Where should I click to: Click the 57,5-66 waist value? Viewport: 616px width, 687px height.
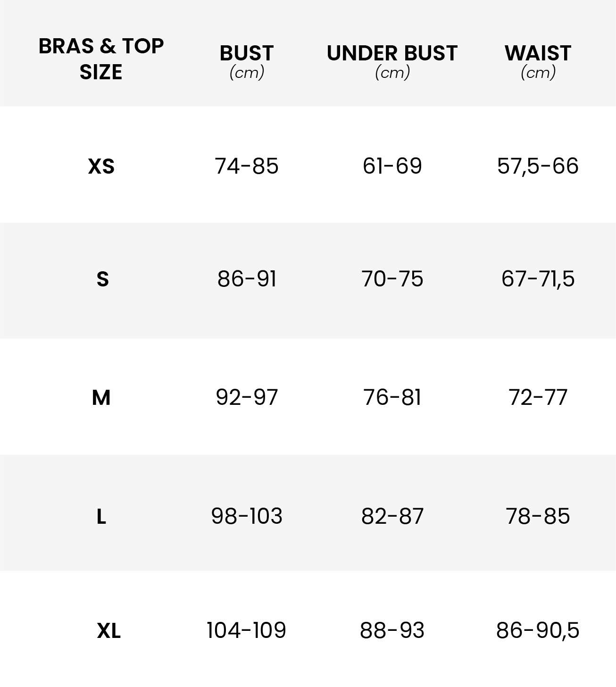pos(538,166)
